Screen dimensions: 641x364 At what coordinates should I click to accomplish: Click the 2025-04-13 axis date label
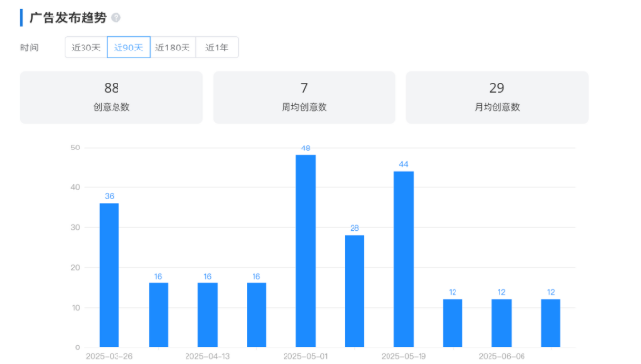click(207, 356)
